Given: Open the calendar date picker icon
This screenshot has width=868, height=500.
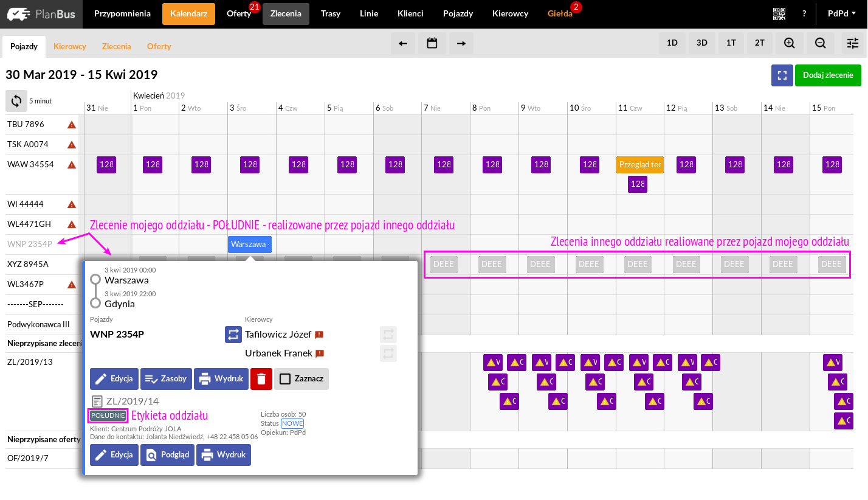Looking at the screenshot, I should (x=432, y=43).
